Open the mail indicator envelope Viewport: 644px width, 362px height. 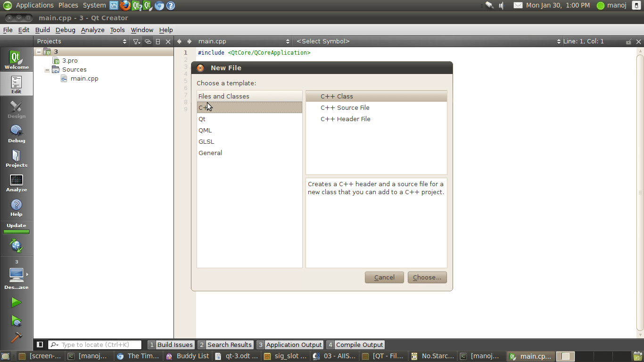518,6
